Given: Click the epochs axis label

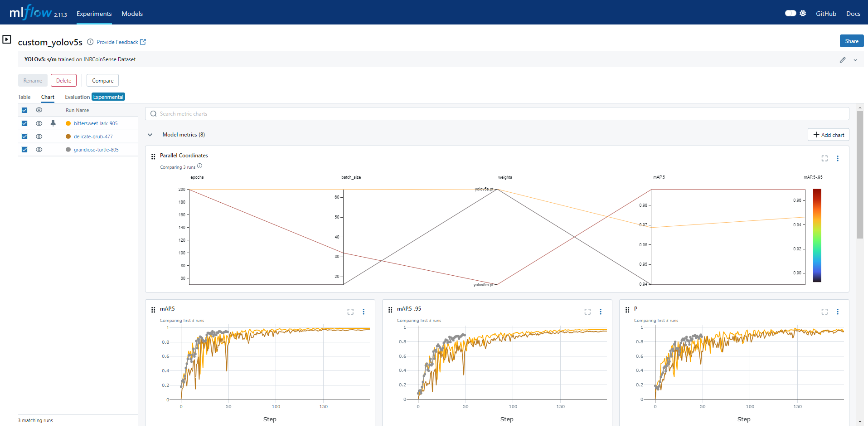Looking at the screenshot, I should 197,177.
